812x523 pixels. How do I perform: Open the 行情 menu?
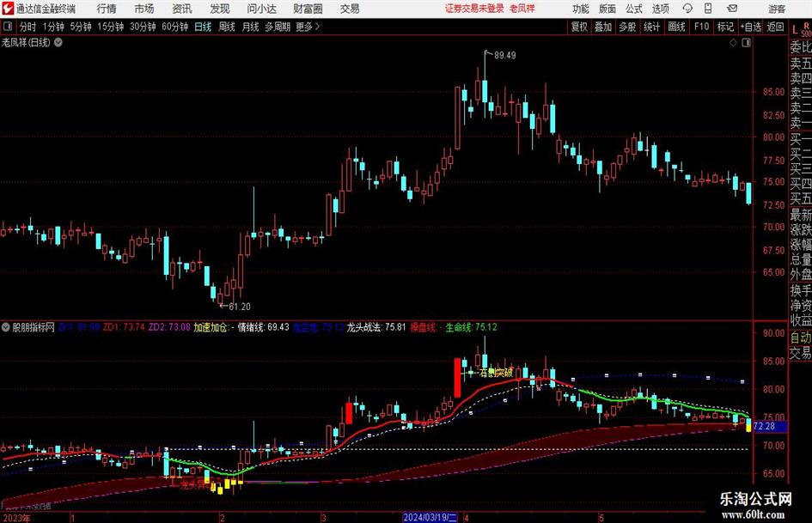pyautogui.click(x=107, y=9)
